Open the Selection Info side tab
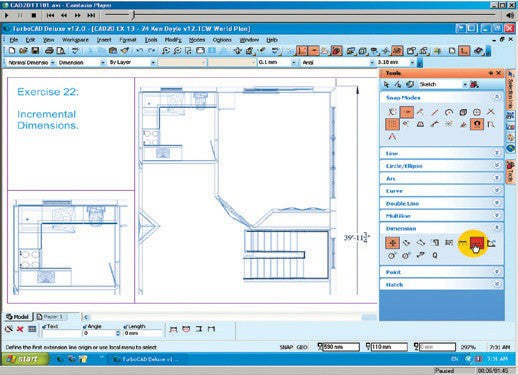 pos(510,90)
